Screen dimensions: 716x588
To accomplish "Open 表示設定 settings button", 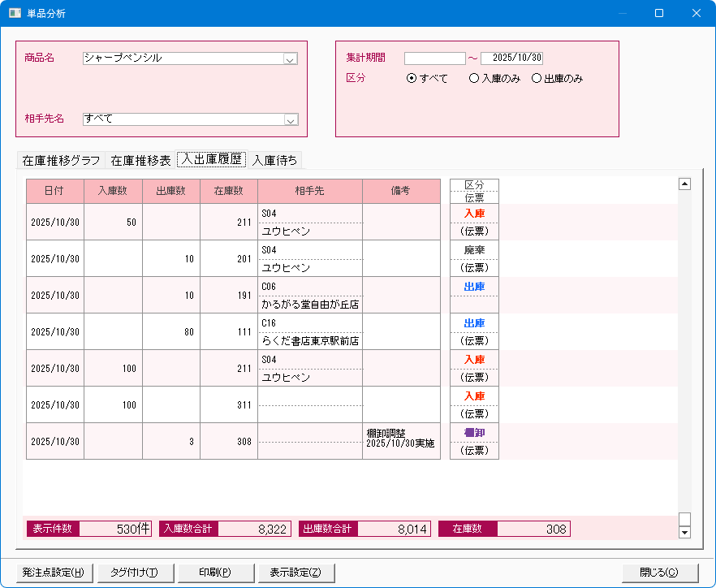I will click(x=295, y=572).
